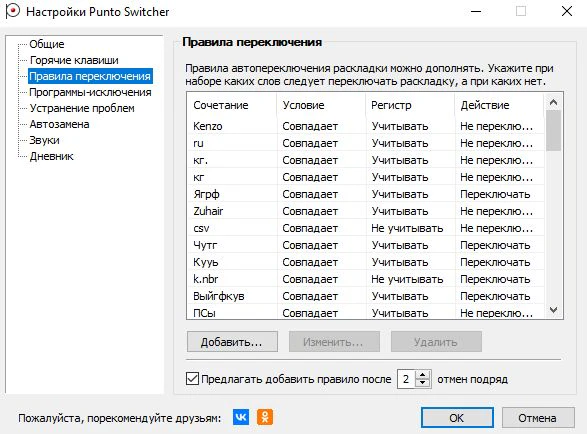The image size is (587, 434).
Task: Select the «Kenzo» rule row
Action: (x=365, y=126)
